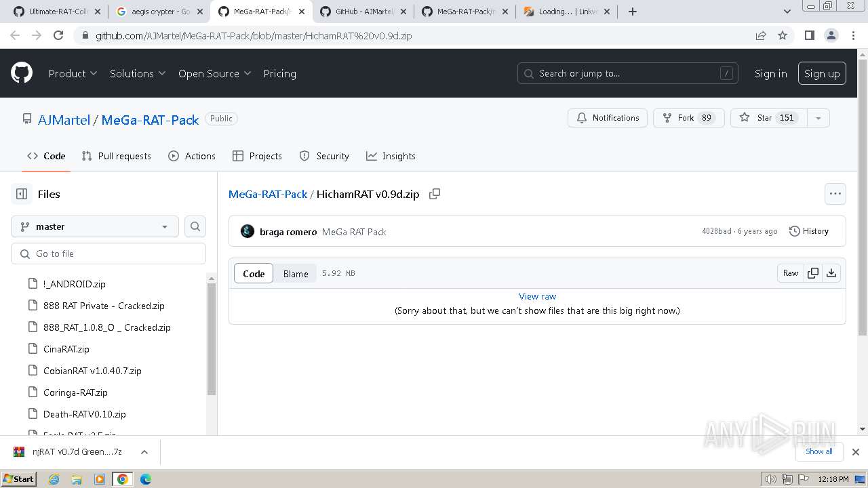The width and height of the screenshot is (868, 488).
Task: Open Death-RATV0.10.zip
Action: pyautogui.click(x=85, y=414)
